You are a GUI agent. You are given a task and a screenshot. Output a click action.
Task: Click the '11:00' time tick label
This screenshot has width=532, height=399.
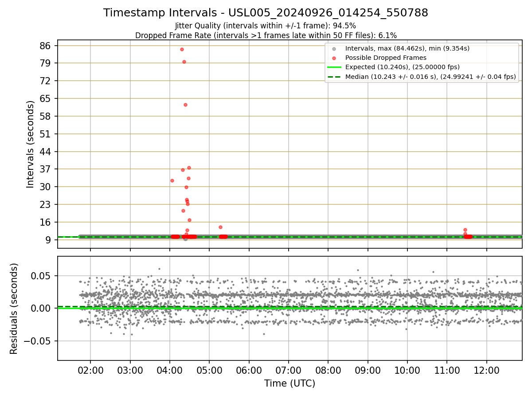pos(447,370)
